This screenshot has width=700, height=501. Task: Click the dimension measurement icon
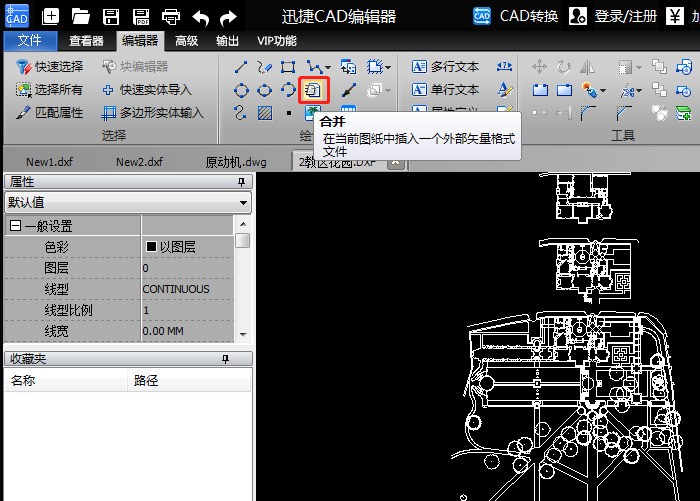click(504, 67)
